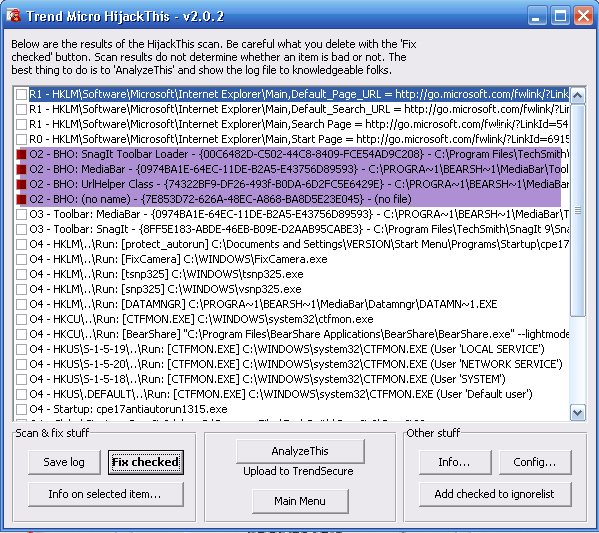
Task: Click the vertical scrollbar thumb
Action: pyautogui.click(x=578, y=210)
